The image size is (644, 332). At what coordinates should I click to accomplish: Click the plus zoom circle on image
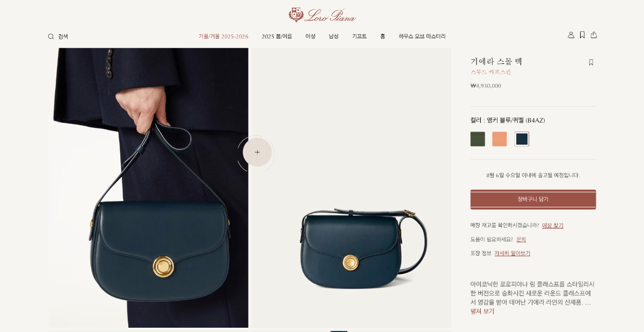pyautogui.click(x=257, y=152)
